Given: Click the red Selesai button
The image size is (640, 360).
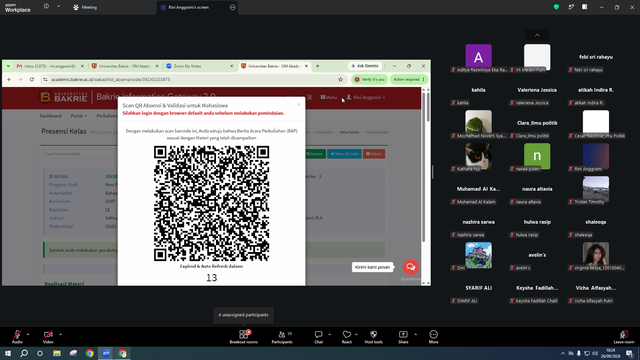Looking at the screenshot, I should pyautogui.click(x=374, y=154).
